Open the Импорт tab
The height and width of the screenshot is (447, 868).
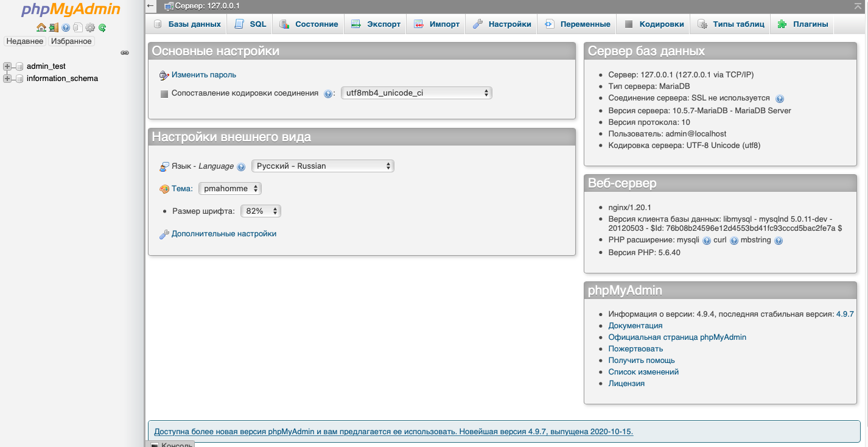pos(436,24)
